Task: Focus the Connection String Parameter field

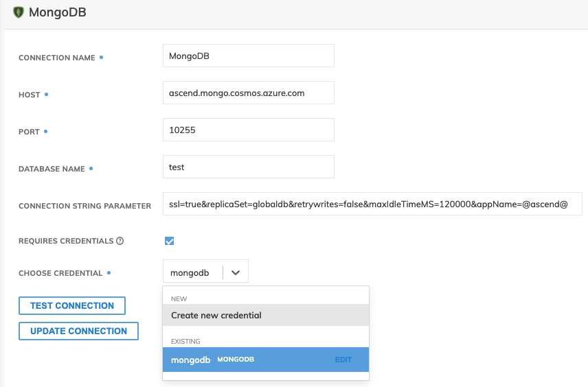Action: click(372, 204)
